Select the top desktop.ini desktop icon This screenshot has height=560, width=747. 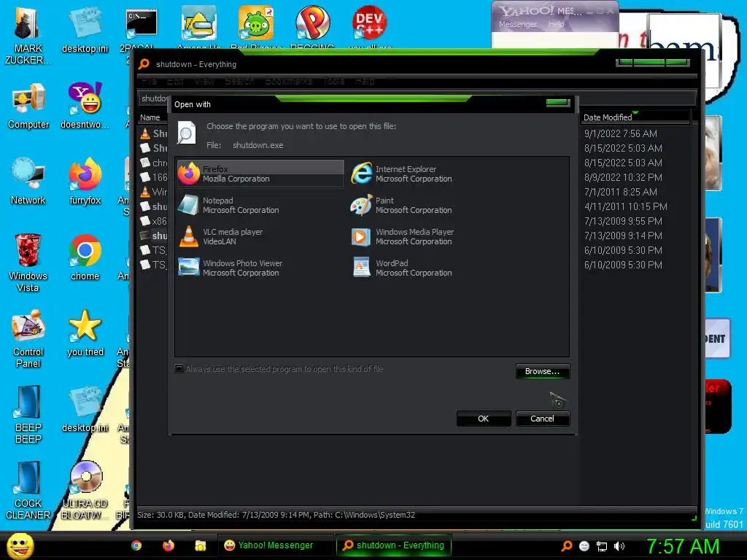click(x=85, y=31)
